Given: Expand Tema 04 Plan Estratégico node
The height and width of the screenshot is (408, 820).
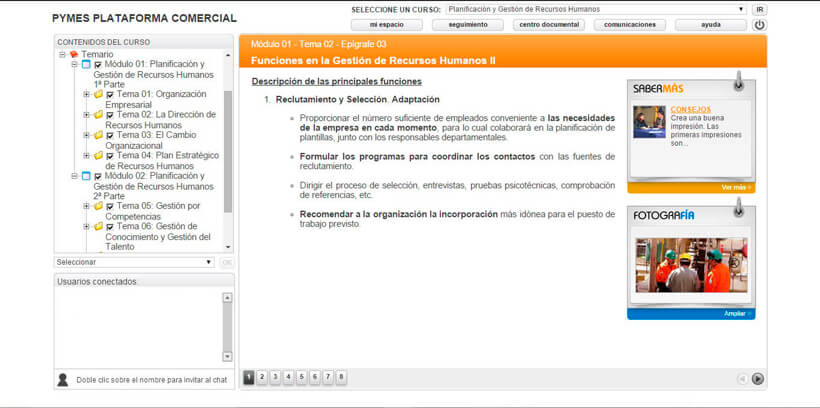Looking at the screenshot, I should [86, 155].
